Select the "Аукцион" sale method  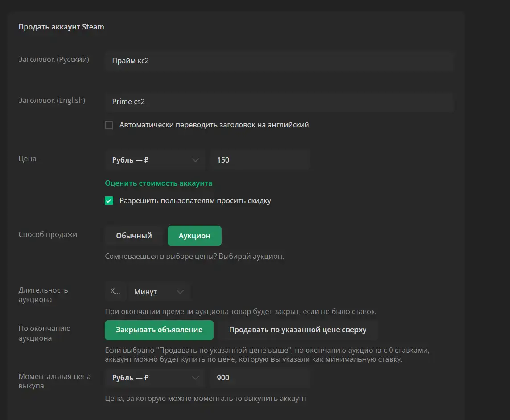click(194, 236)
